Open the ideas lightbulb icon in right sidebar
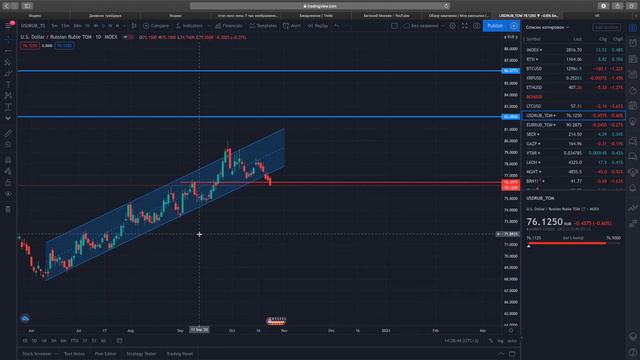640x360 pixels. point(633,122)
